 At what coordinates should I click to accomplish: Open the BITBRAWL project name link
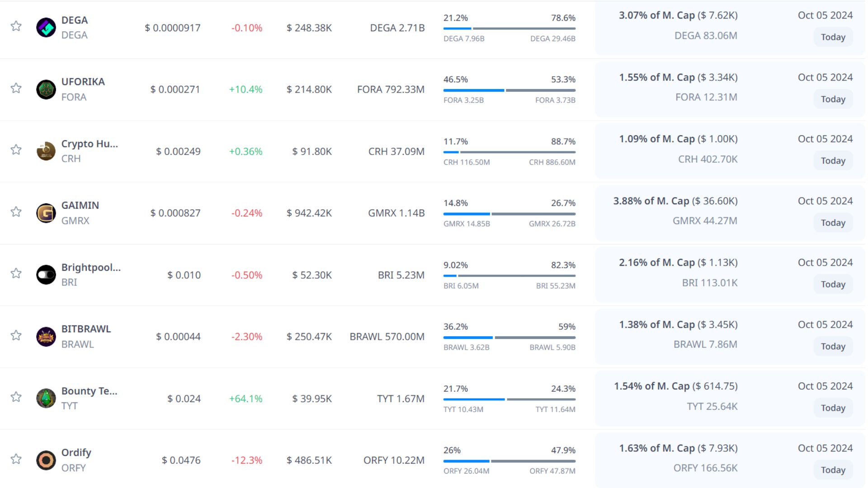click(x=86, y=329)
